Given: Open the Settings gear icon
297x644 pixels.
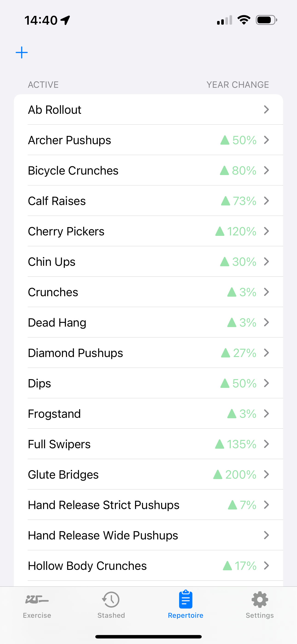Looking at the screenshot, I should [260, 600].
